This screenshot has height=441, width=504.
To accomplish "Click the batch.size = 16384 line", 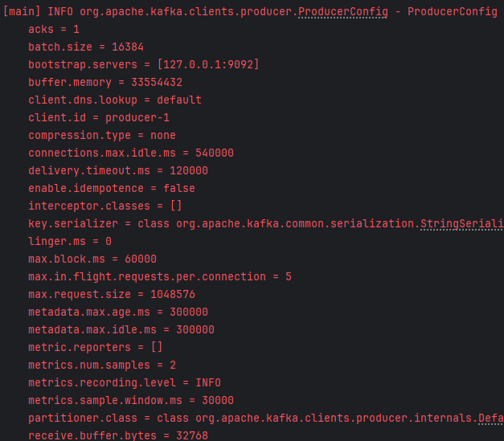I will click(86, 47).
